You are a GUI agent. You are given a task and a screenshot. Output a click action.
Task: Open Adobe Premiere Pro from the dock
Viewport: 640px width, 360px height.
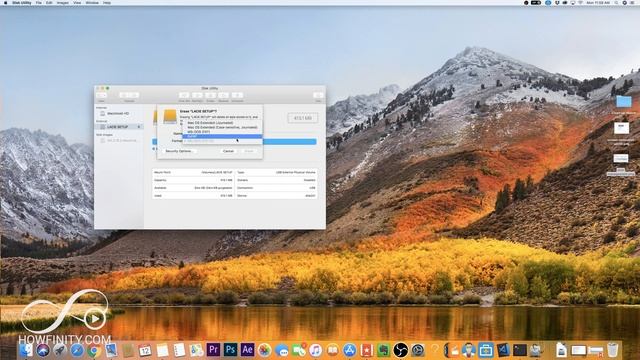pos(213,350)
